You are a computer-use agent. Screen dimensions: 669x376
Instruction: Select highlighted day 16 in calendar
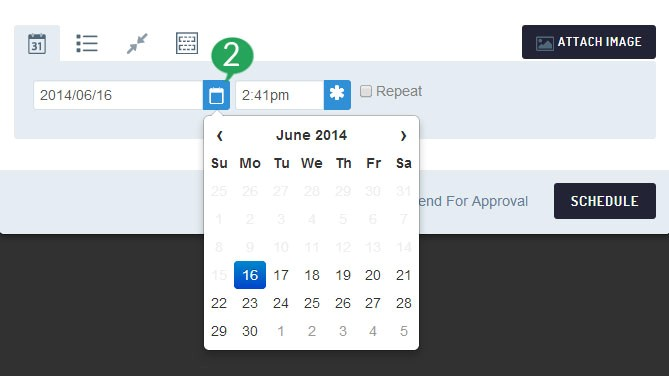250,275
